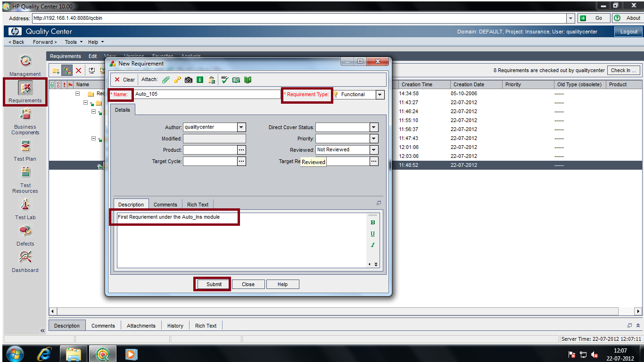Click the Name field containing Auto_105

[x=207, y=94]
